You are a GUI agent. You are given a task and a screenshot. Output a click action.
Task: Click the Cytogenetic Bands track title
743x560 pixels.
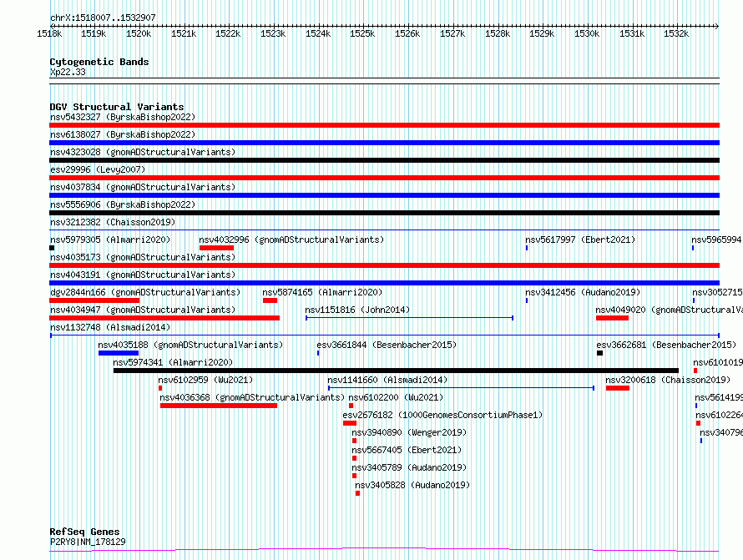point(99,62)
